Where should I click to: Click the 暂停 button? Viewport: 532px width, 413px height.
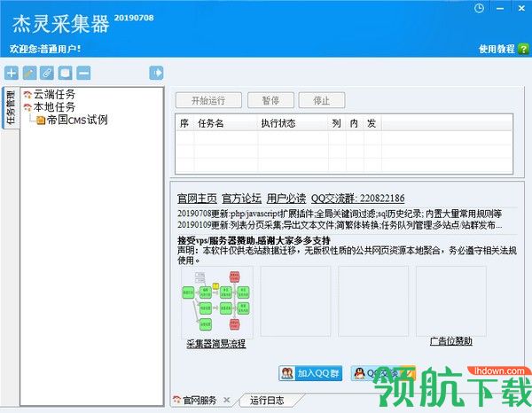tap(270, 100)
